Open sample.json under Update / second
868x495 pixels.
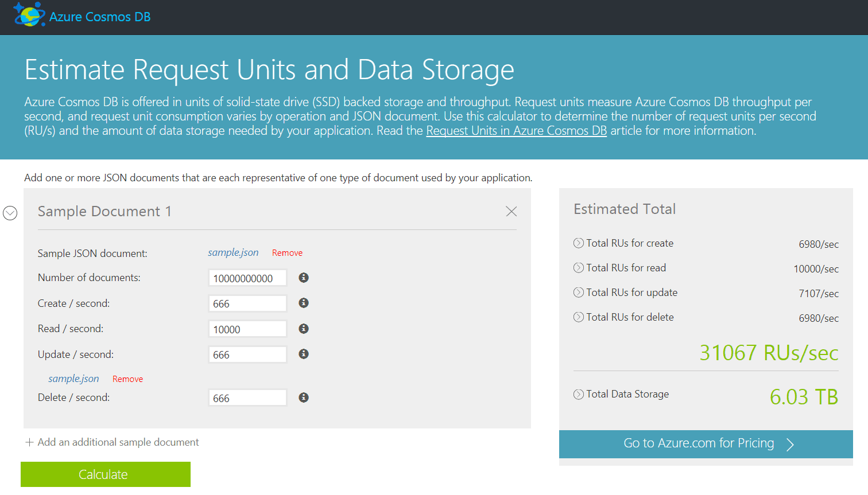click(73, 379)
